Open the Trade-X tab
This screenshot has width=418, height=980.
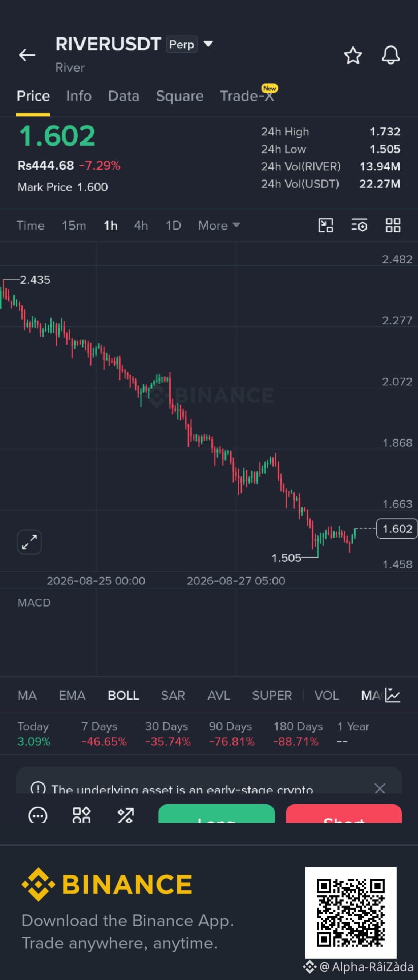pyautogui.click(x=247, y=96)
